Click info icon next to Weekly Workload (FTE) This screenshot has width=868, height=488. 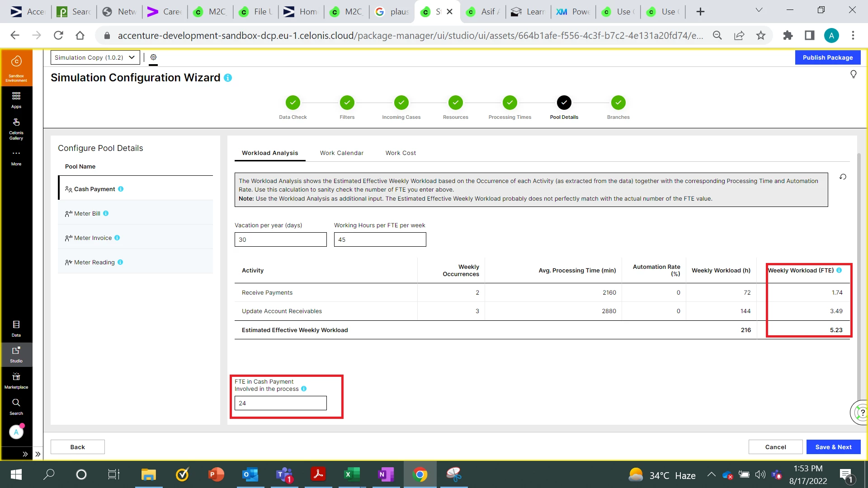click(839, 270)
